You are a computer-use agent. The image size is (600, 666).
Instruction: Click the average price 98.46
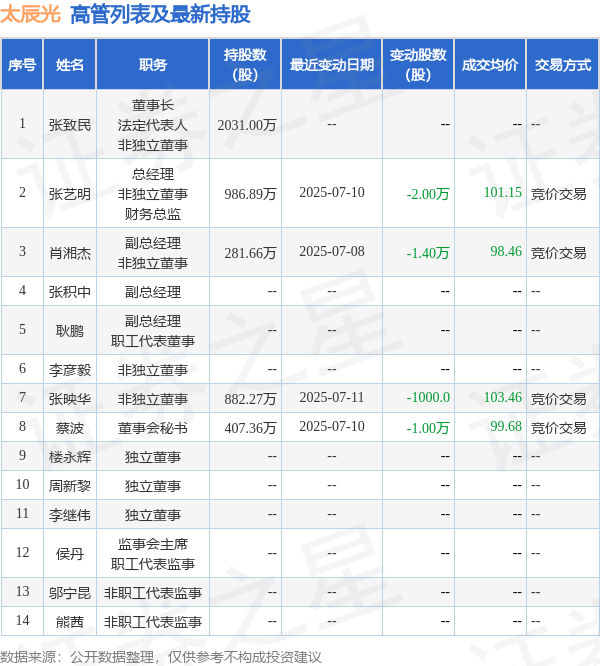(506, 251)
